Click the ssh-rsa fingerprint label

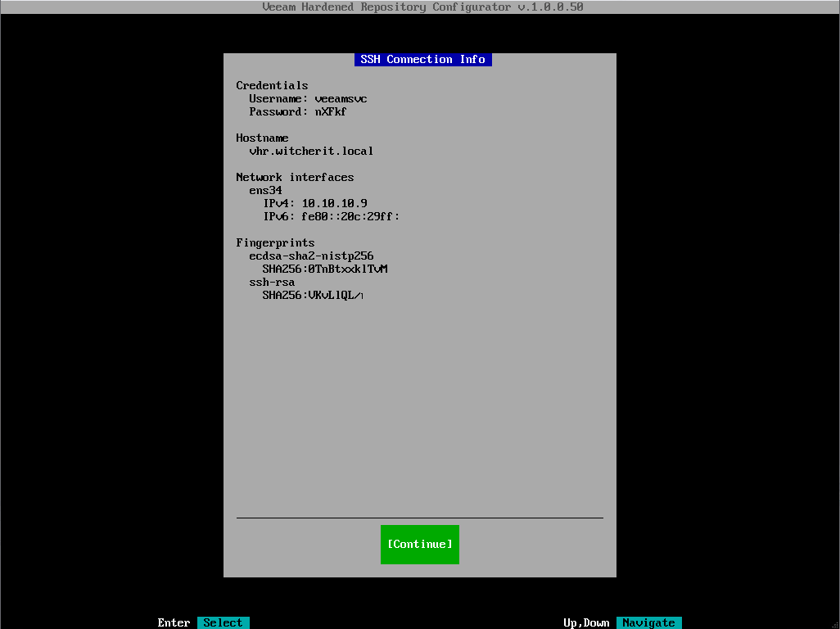click(272, 283)
